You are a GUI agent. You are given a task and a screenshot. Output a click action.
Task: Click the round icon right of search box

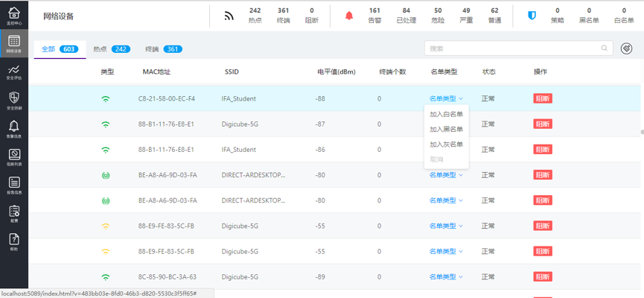(626, 48)
